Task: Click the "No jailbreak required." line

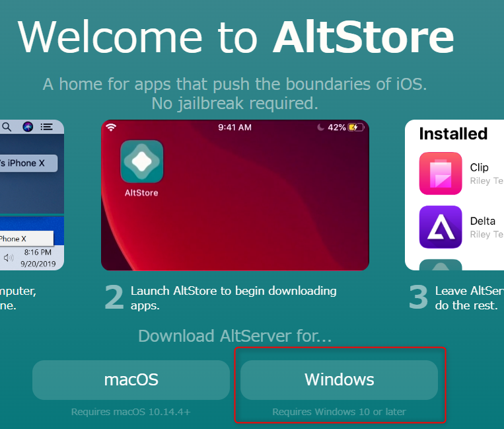Action: [235, 104]
